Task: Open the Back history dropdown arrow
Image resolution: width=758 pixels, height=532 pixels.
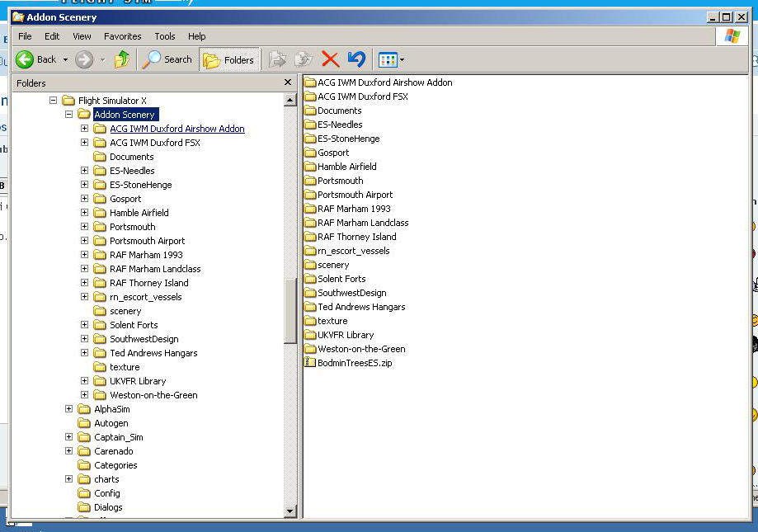Action: tap(65, 60)
